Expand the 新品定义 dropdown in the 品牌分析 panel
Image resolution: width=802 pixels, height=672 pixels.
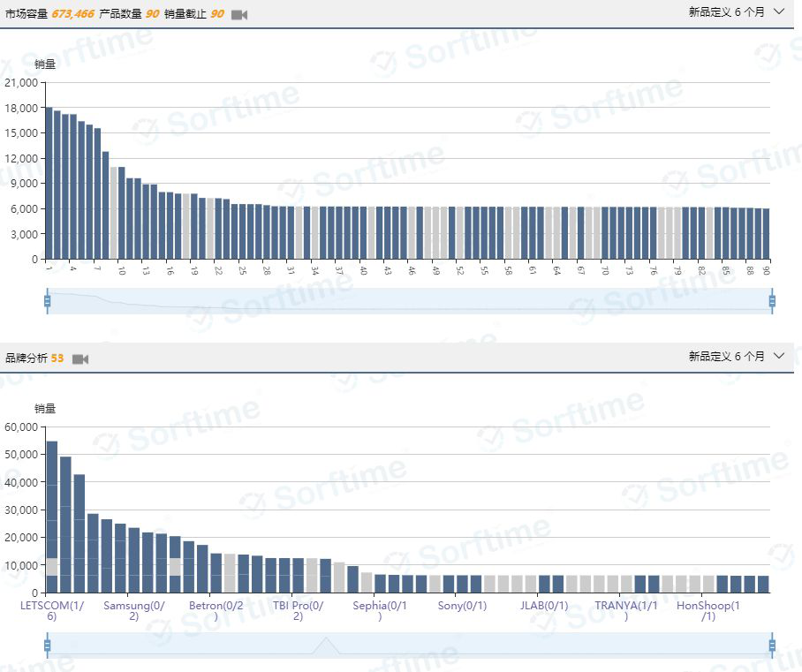tap(736, 357)
